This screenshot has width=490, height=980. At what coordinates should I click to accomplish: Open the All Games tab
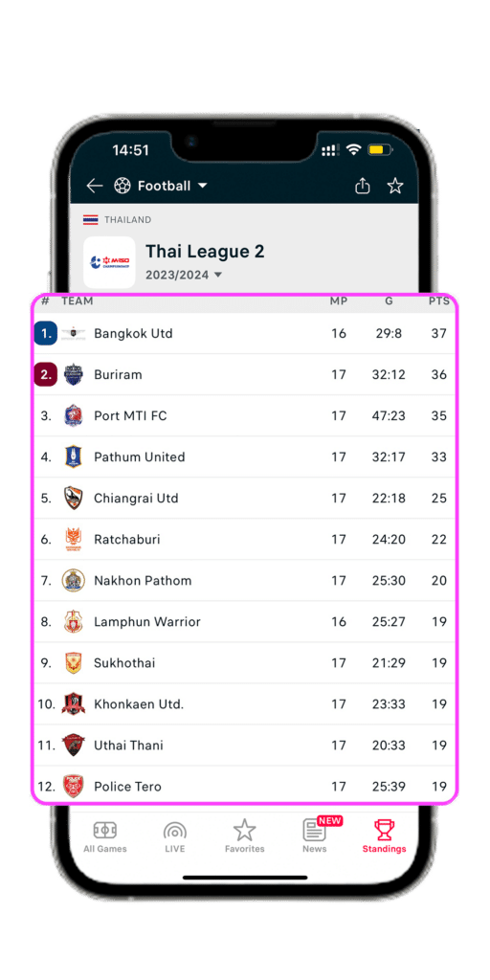click(105, 836)
